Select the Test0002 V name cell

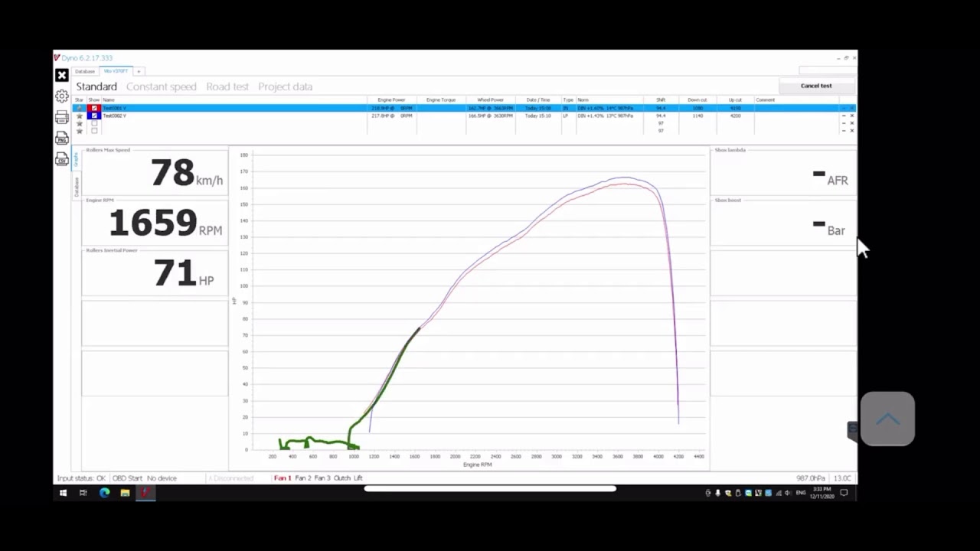234,116
